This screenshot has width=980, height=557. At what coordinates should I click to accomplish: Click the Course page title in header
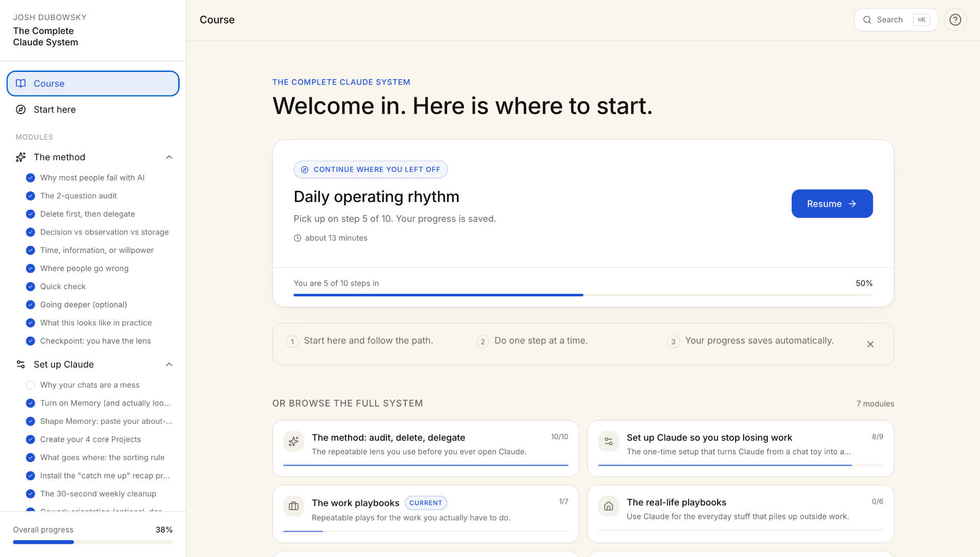217,20
